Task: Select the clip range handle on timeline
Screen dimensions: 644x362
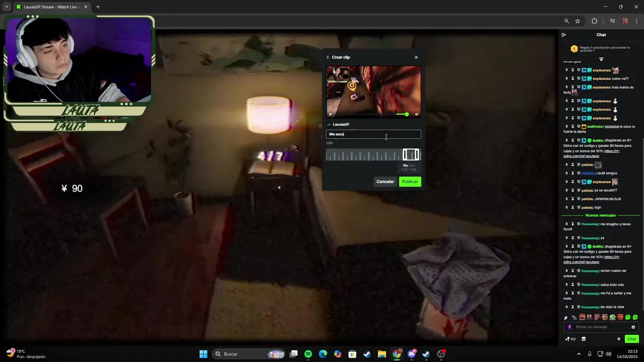Action: 411,155
